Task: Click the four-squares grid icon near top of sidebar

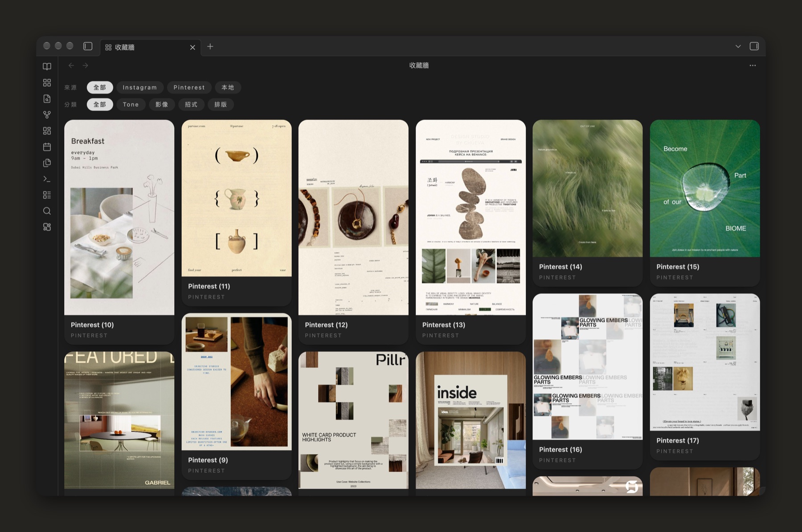Action: pyautogui.click(x=47, y=83)
